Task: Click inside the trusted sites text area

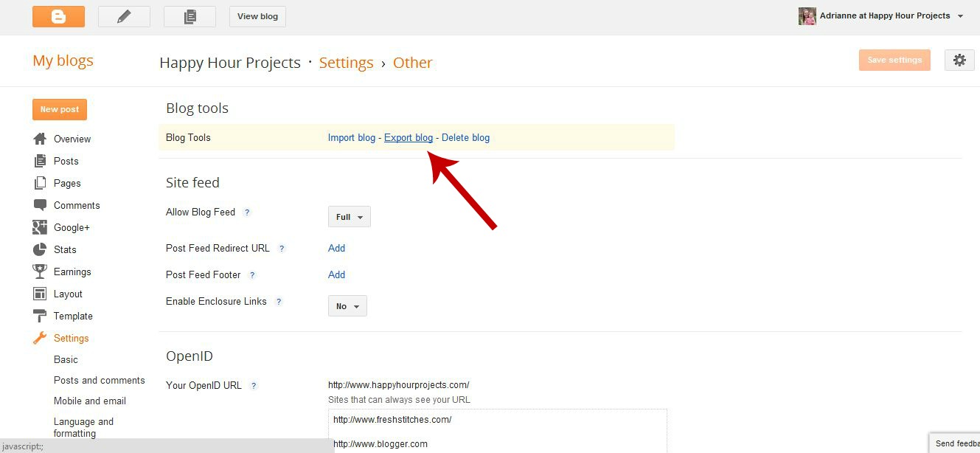Action: click(x=498, y=432)
